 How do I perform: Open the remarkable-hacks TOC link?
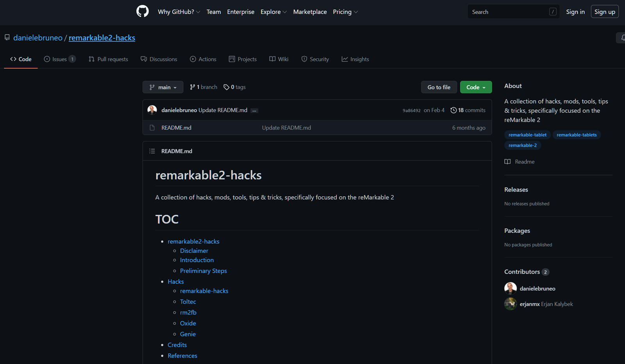click(x=204, y=291)
